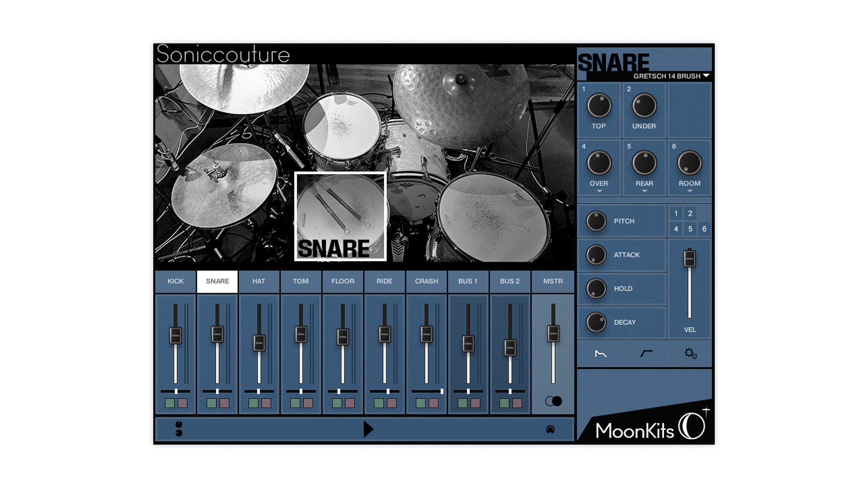Image resolution: width=868 pixels, height=488 pixels.
Task: Open the envelope settings icon
Action: click(600, 354)
